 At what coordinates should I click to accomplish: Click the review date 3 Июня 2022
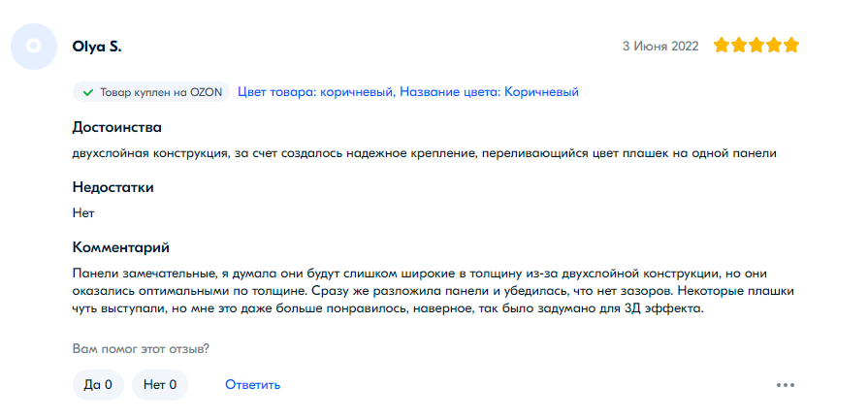tap(660, 46)
